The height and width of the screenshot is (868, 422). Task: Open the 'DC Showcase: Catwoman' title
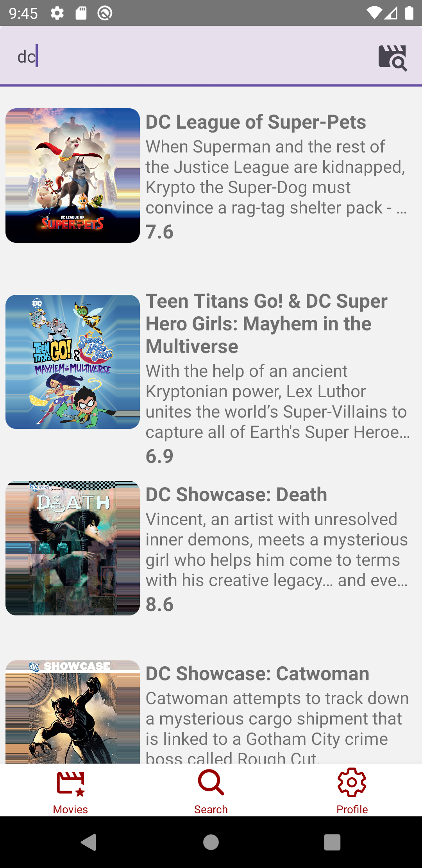[257, 674]
